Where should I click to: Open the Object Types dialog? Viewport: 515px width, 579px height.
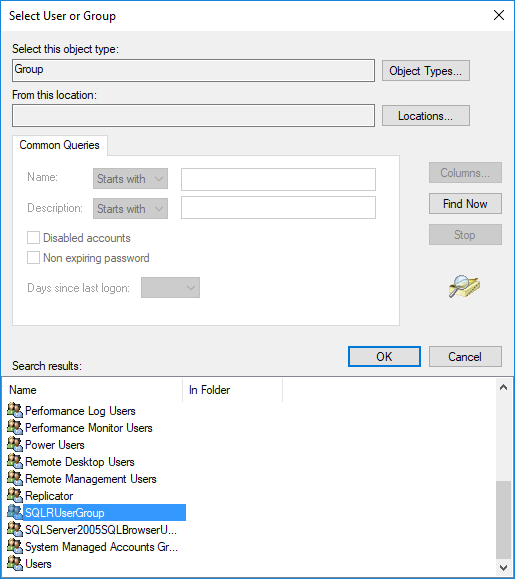click(426, 71)
